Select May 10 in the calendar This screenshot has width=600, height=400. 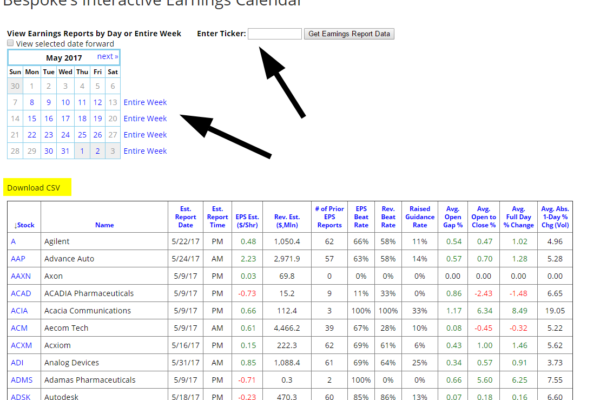click(65, 102)
